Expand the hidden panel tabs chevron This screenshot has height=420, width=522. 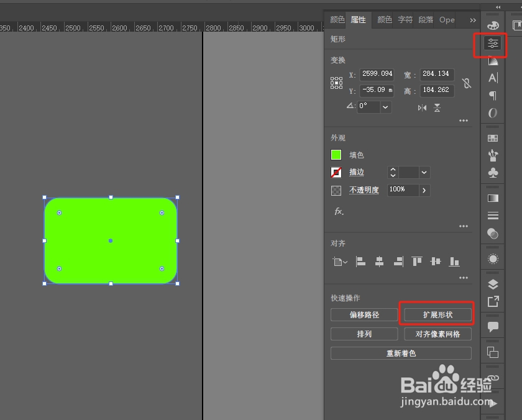pos(473,21)
